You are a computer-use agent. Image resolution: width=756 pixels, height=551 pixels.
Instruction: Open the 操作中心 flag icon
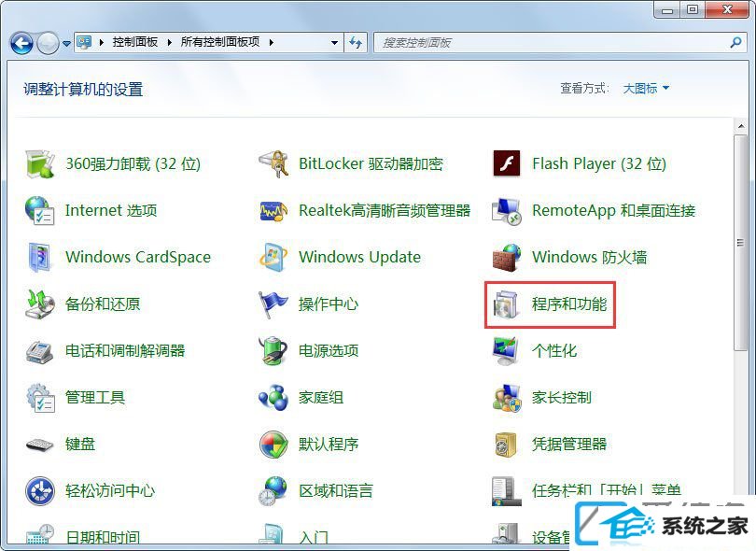coord(273,304)
